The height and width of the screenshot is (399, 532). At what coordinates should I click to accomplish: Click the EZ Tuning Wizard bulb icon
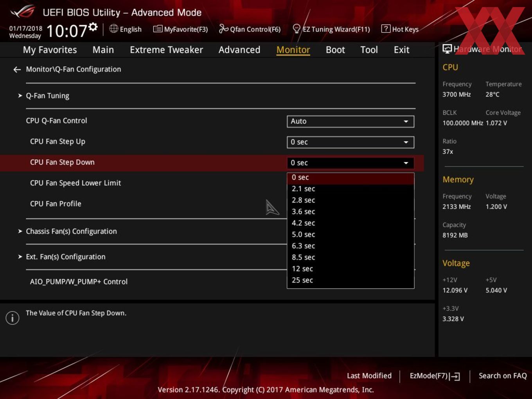(x=297, y=29)
